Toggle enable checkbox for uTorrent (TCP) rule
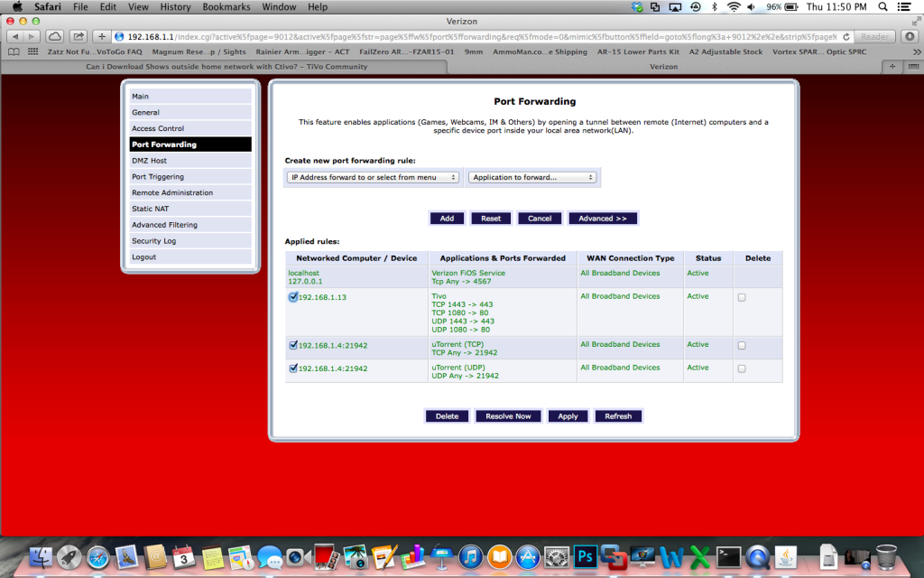924x578 pixels. (293, 345)
